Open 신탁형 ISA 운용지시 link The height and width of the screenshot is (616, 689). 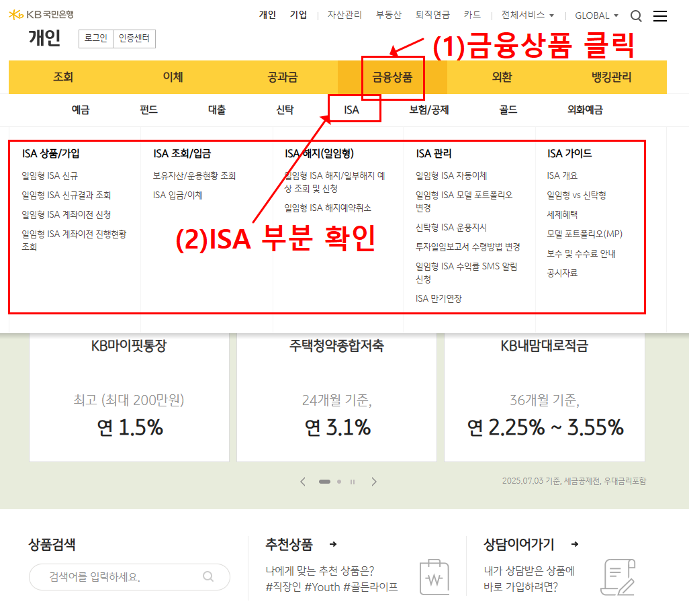(x=451, y=227)
